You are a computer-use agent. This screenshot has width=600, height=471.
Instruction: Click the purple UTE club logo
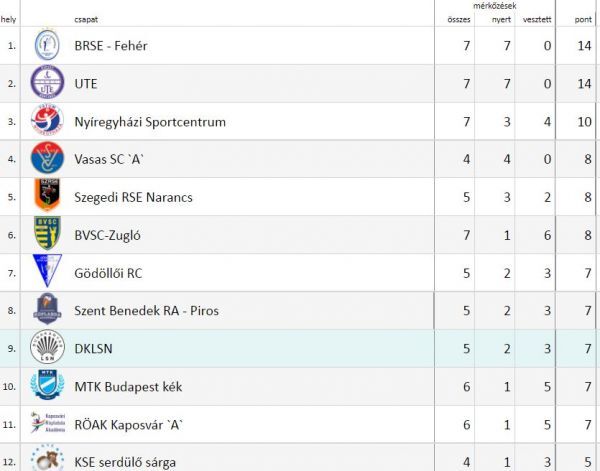(x=47, y=82)
